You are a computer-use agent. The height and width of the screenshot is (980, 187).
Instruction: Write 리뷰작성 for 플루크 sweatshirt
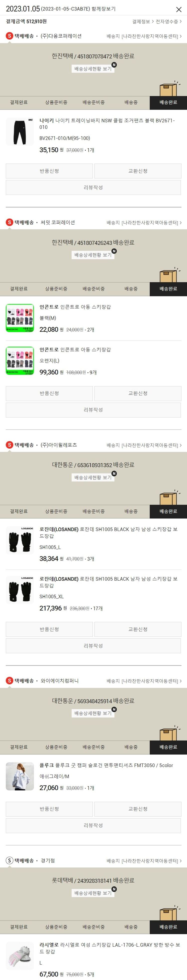tap(93, 825)
